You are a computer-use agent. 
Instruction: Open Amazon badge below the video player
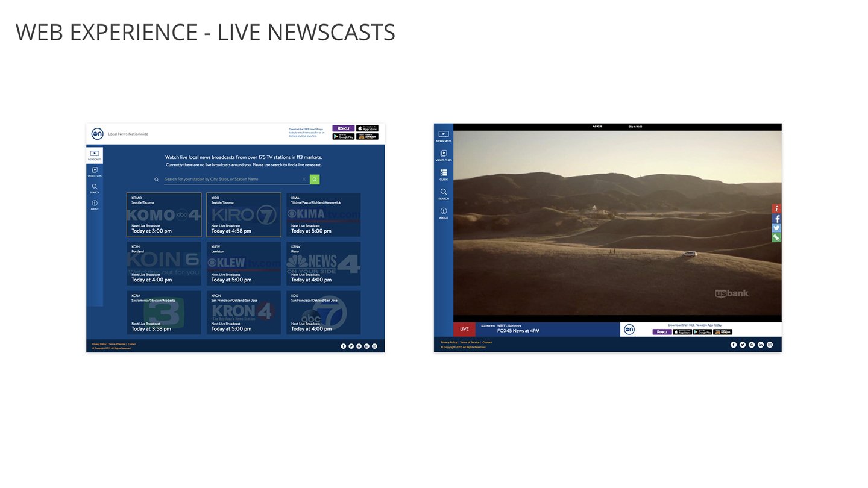[722, 332]
